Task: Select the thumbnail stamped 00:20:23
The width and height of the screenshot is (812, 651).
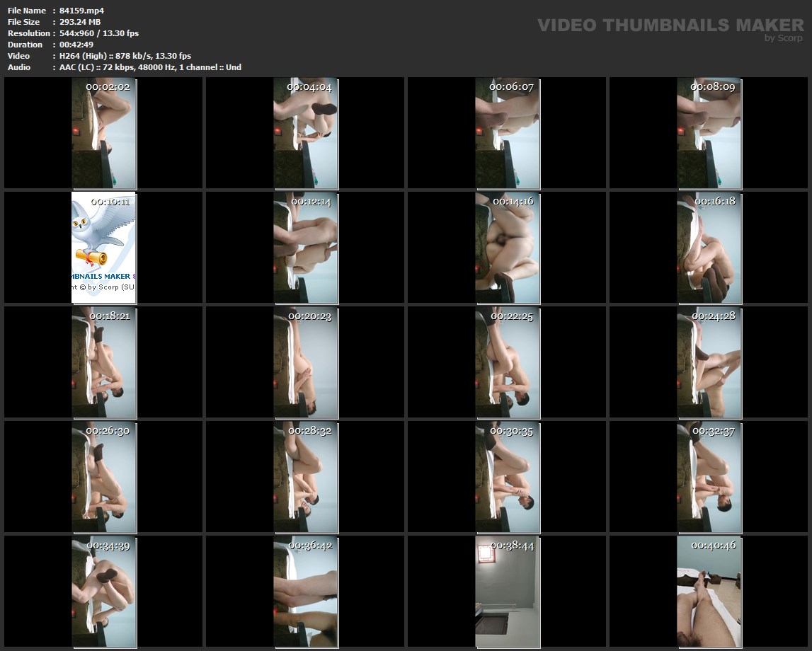Action: (x=306, y=363)
